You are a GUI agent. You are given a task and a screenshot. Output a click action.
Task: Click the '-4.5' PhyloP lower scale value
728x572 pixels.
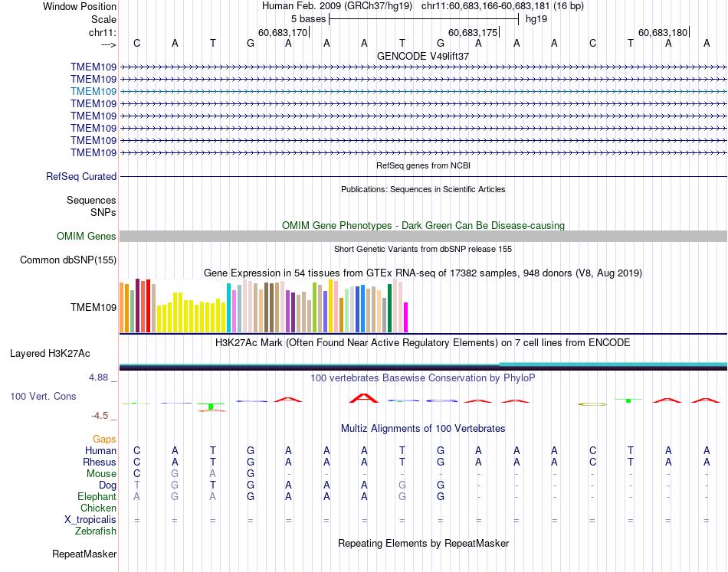click(x=100, y=416)
